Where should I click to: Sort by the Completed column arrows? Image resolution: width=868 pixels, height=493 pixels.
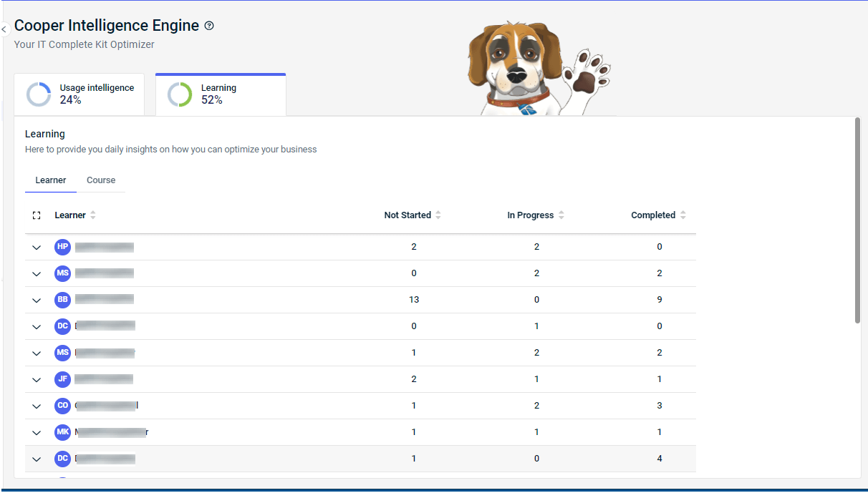683,215
